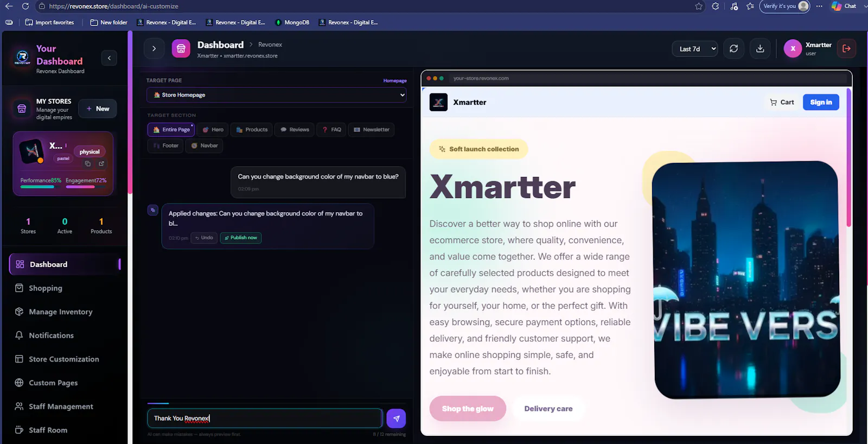
Task: Open the Copilot Chat button
Action: point(844,6)
